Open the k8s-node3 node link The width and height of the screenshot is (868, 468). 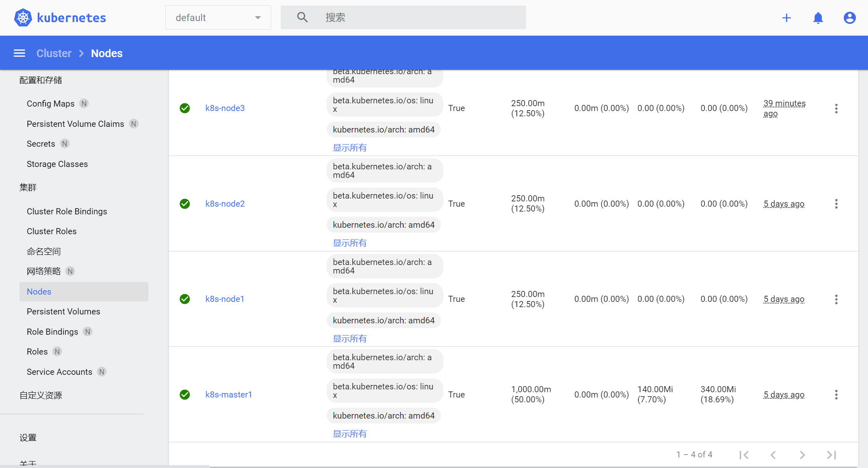225,108
